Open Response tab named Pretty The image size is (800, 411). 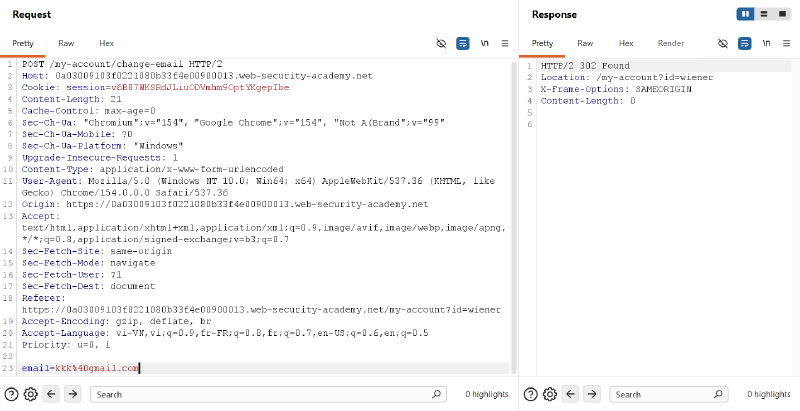pos(542,43)
